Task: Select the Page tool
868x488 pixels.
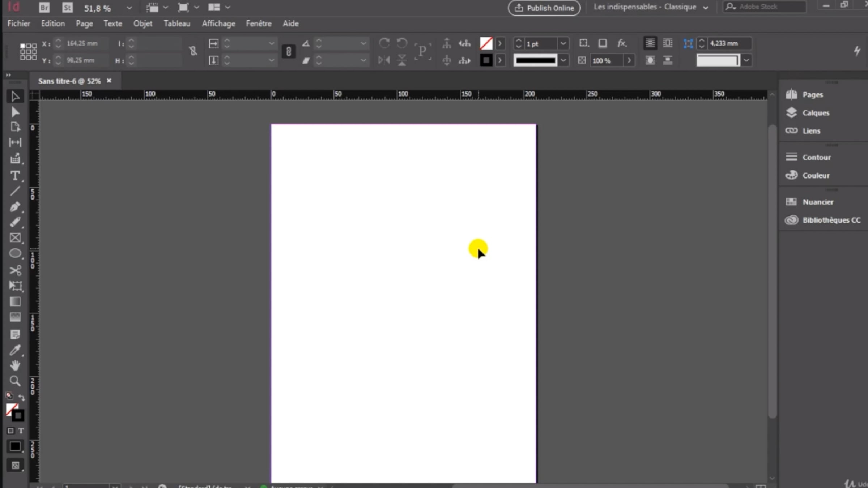Action: pos(15,127)
